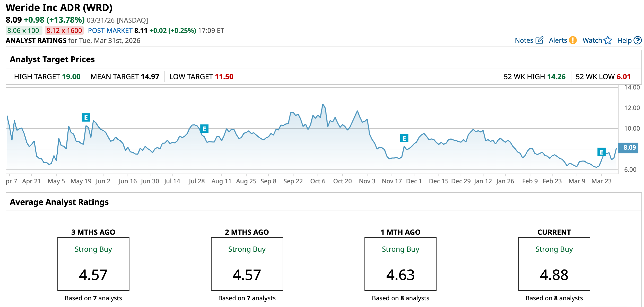This screenshot has width=644, height=307.
Task: Open the Alerts link
Action: [558, 40]
